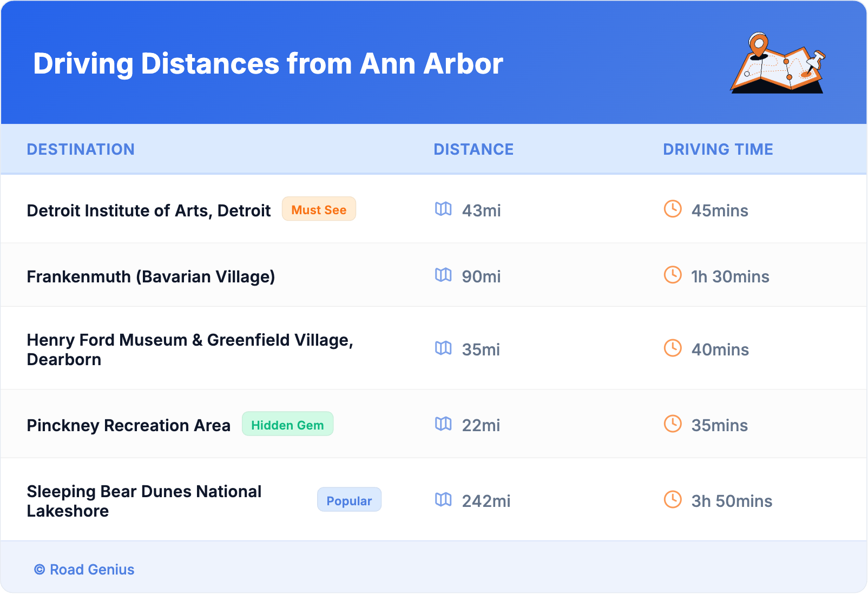Select the Hidden Gem badge

(x=287, y=425)
